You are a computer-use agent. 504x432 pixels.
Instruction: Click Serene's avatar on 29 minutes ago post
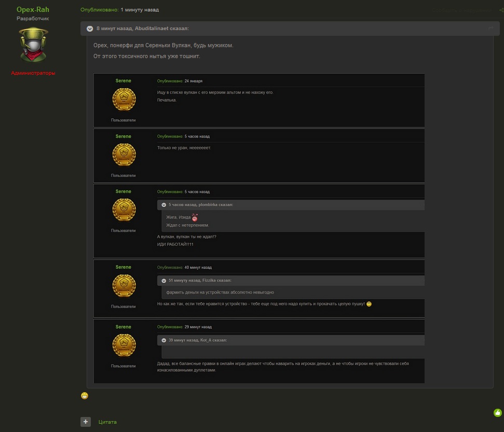point(124,345)
